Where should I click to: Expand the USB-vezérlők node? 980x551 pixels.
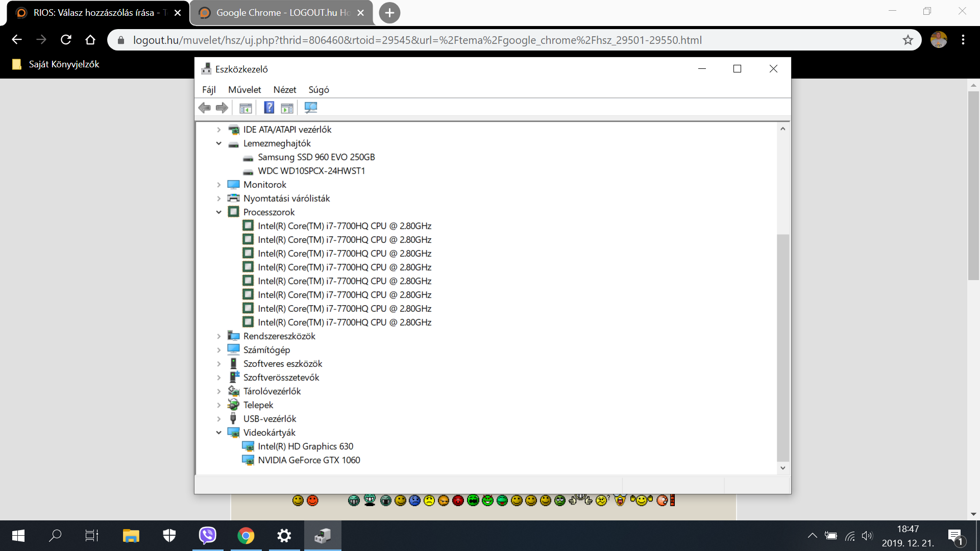click(x=219, y=419)
